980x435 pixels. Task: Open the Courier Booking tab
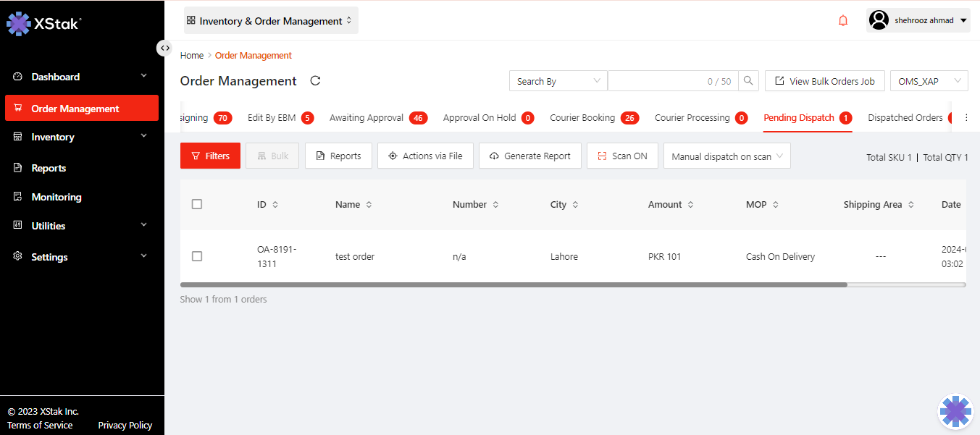[x=582, y=118]
